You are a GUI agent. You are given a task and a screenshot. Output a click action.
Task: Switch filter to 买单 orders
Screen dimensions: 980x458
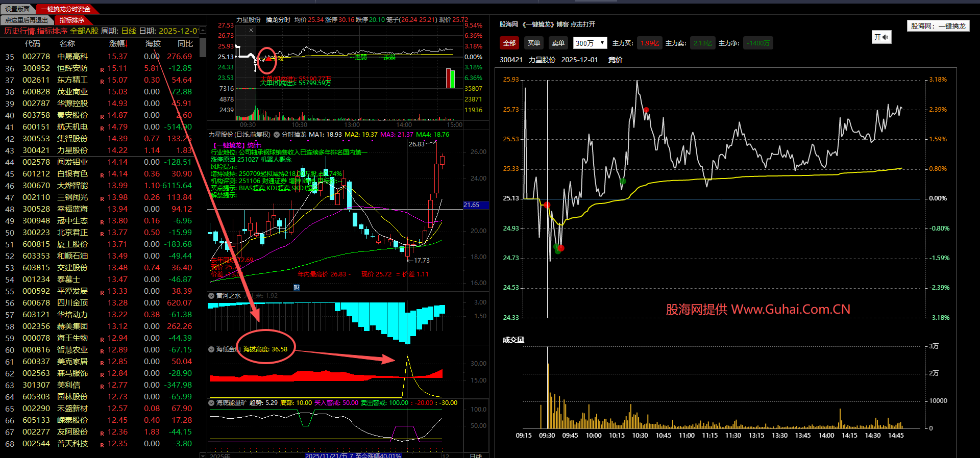[x=533, y=43]
